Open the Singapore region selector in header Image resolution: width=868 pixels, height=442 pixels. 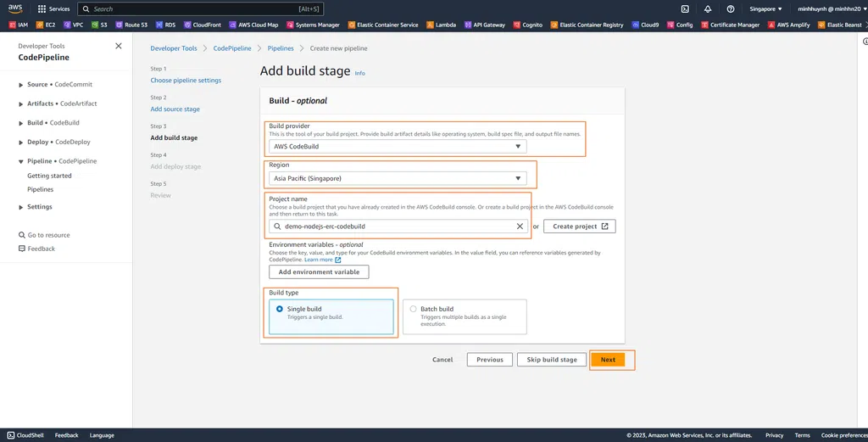[x=765, y=8]
